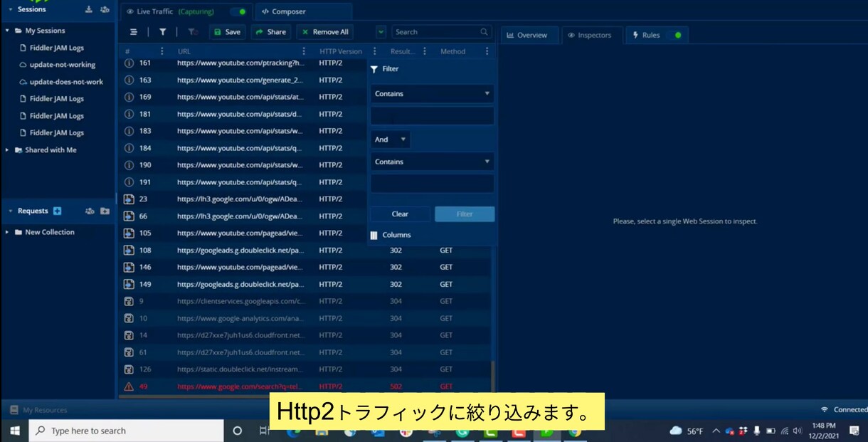Click the Cortana circle on taskbar
The height and width of the screenshot is (442, 868).
238,431
